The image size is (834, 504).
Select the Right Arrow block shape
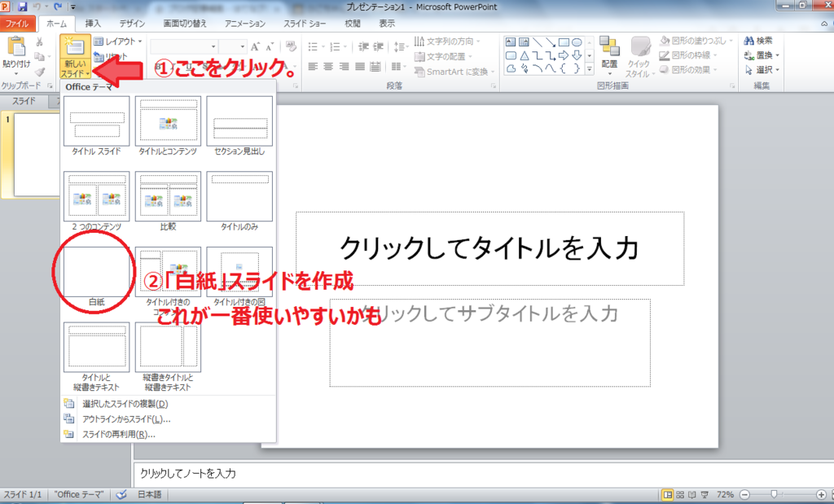click(564, 55)
